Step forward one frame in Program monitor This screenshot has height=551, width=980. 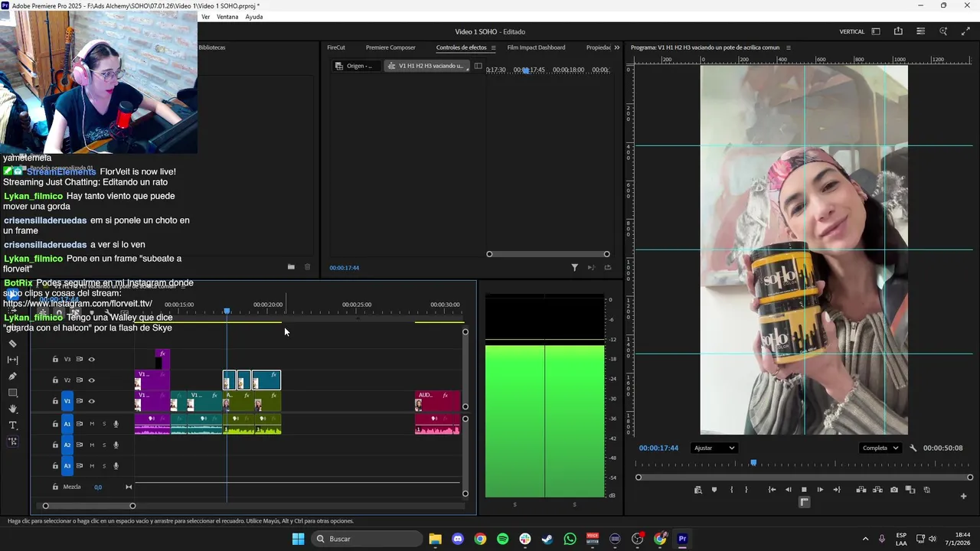point(820,490)
